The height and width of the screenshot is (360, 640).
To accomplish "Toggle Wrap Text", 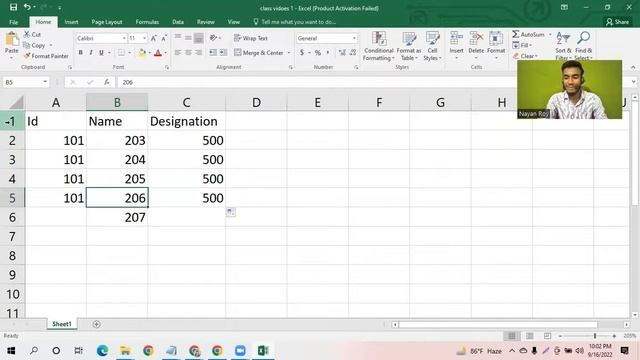I will (x=251, y=38).
